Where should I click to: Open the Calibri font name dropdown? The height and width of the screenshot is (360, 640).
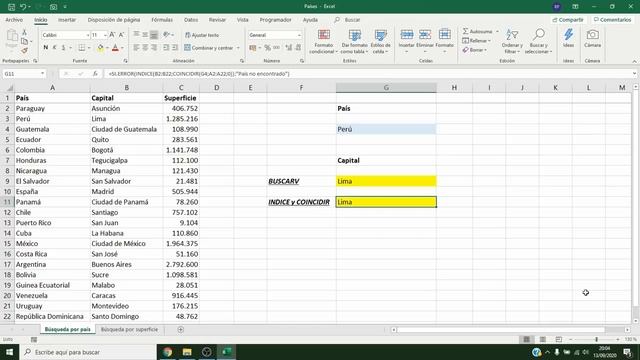(x=87, y=36)
